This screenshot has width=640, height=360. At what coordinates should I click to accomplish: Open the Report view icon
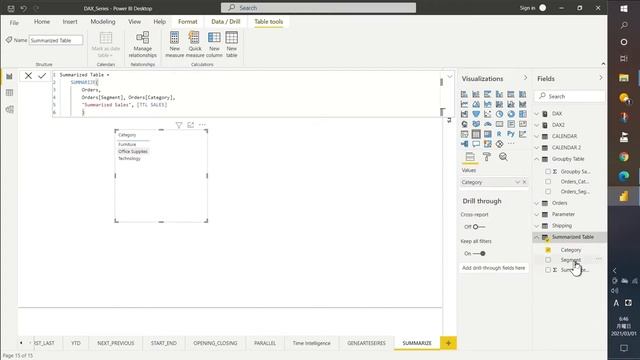9,76
